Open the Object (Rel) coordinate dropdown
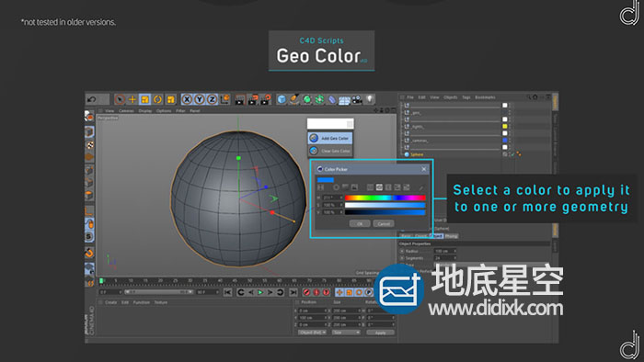 [x=312, y=332]
